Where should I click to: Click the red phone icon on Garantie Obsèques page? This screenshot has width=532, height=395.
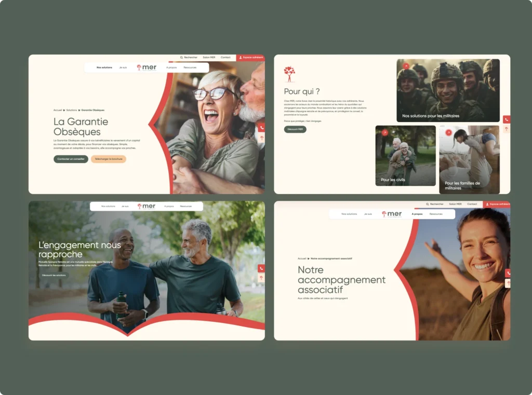coord(261,128)
